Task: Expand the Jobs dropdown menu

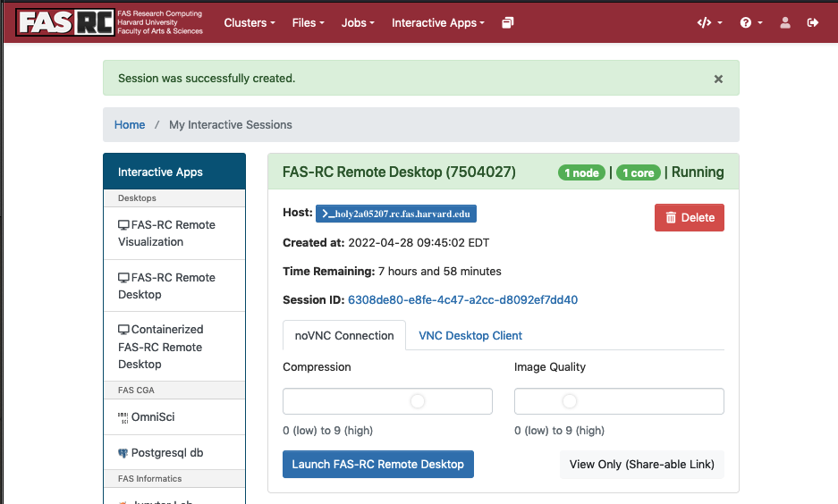Action: click(358, 22)
